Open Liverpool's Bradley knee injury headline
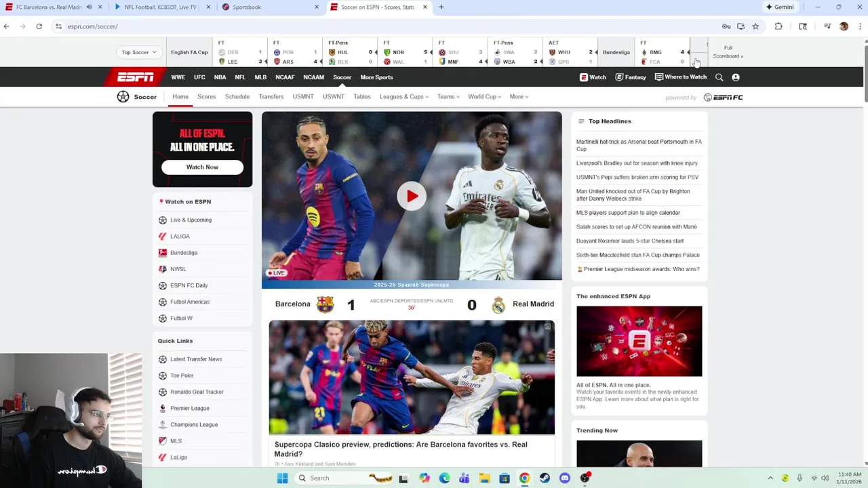Image resolution: width=868 pixels, height=488 pixels. 637,163
